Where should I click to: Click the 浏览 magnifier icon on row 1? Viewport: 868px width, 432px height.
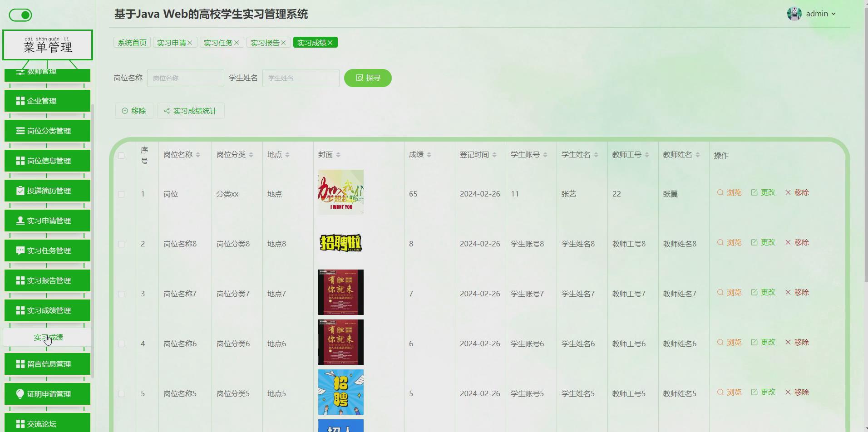coord(720,192)
